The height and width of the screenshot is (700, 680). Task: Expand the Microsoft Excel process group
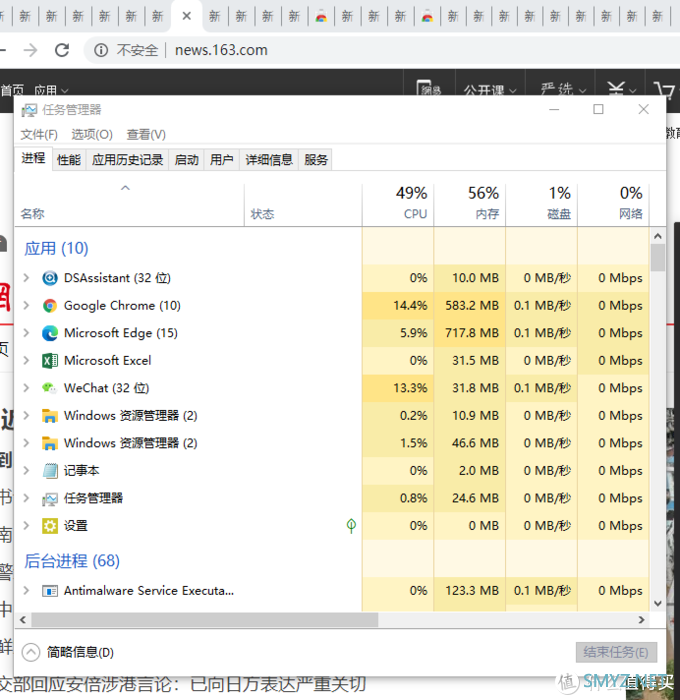[26, 361]
